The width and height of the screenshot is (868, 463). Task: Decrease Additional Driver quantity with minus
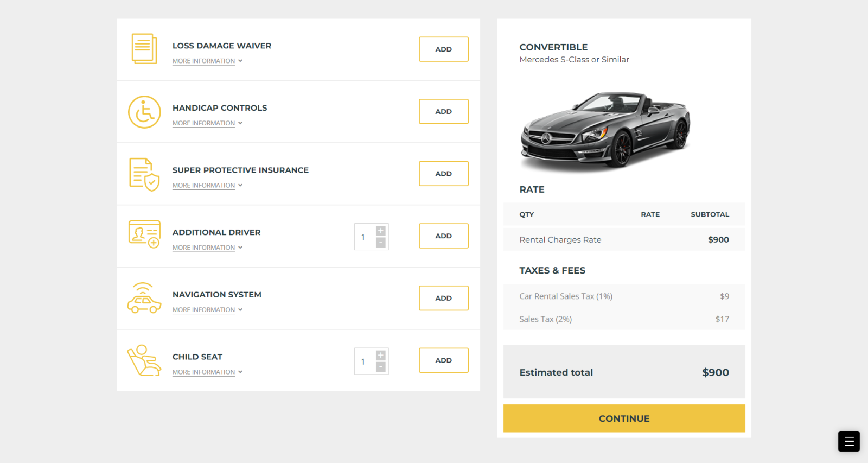pos(381,243)
